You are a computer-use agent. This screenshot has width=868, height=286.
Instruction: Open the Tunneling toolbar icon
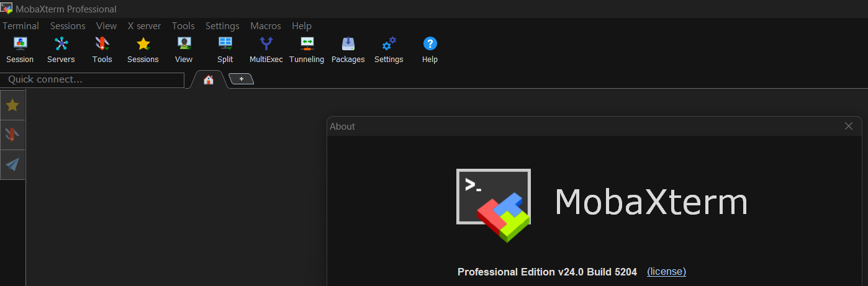pos(307,50)
